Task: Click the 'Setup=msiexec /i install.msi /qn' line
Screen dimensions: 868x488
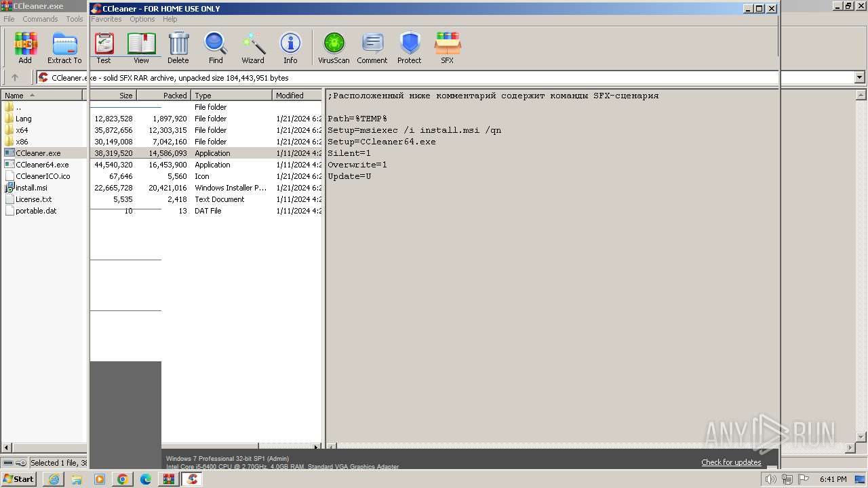Action: [414, 130]
